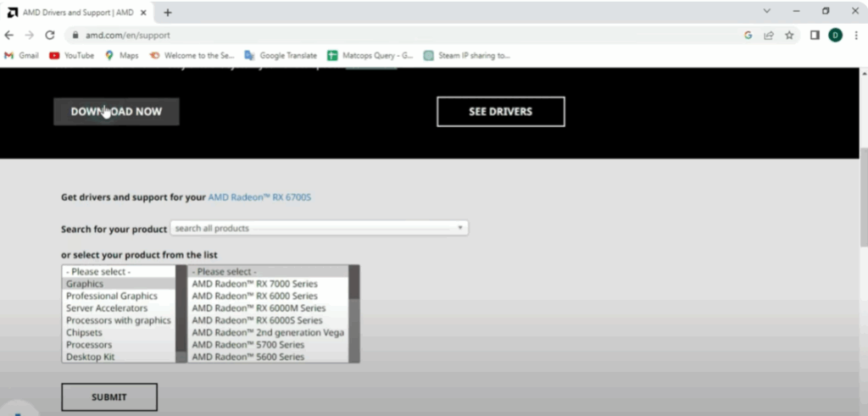Select AMD Radeon RX 7000 Series

[269, 284]
